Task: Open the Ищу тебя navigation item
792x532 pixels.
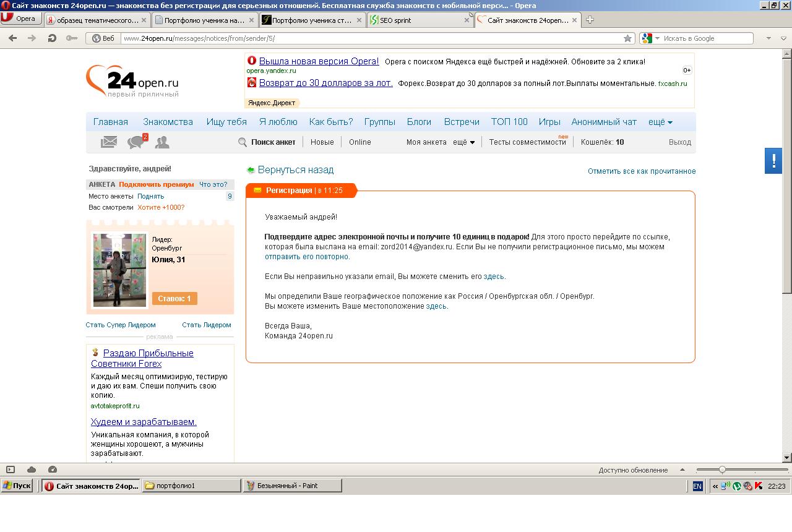Action: 226,122
